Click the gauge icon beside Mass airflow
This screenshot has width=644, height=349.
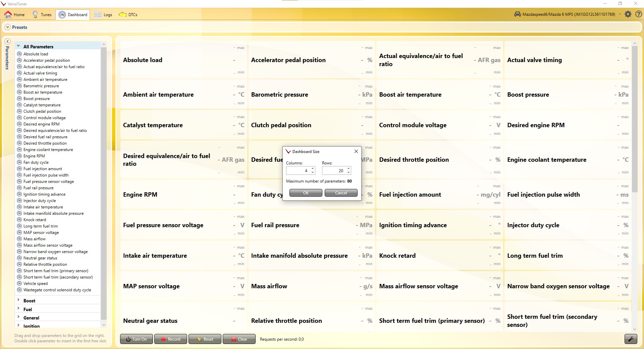pos(19,239)
